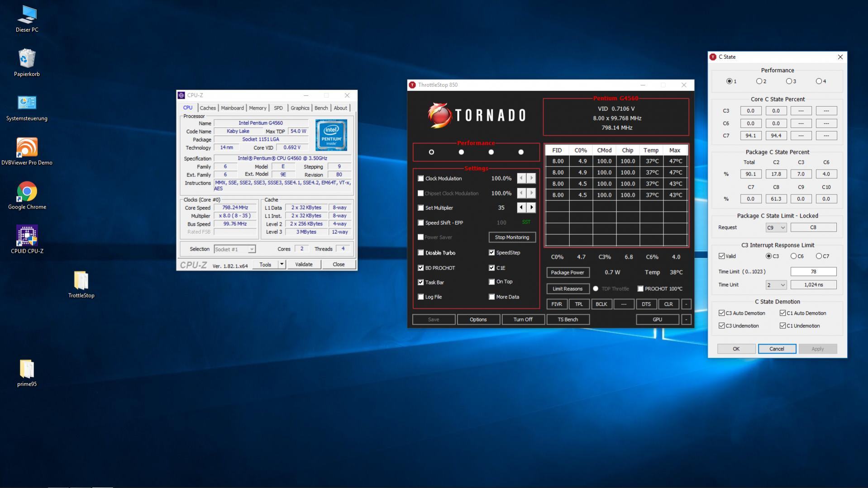The height and width of the screenshot is (488, 868).
Task: Open the SPD tab in CPU-Z
Action: point(278,108)
